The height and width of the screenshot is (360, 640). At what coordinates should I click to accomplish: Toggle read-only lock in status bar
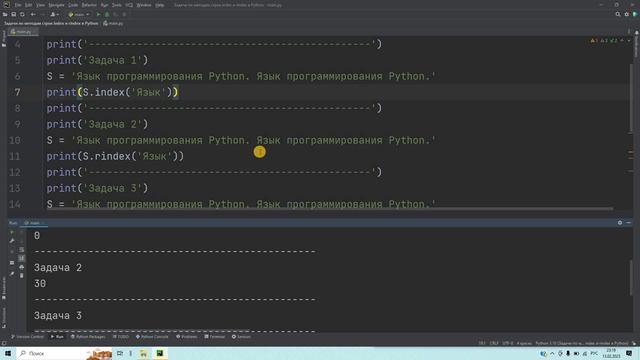coord(634,343)
